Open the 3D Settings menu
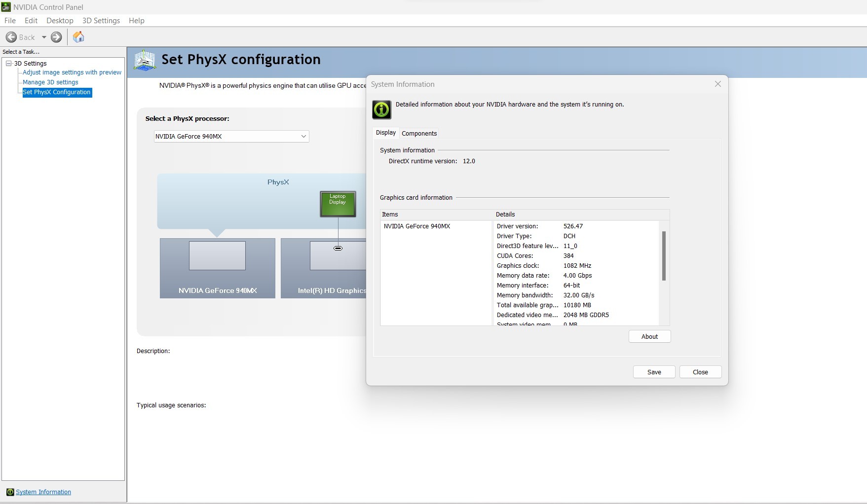This screenshot has width=867, height=504. (x=101, y=21)
